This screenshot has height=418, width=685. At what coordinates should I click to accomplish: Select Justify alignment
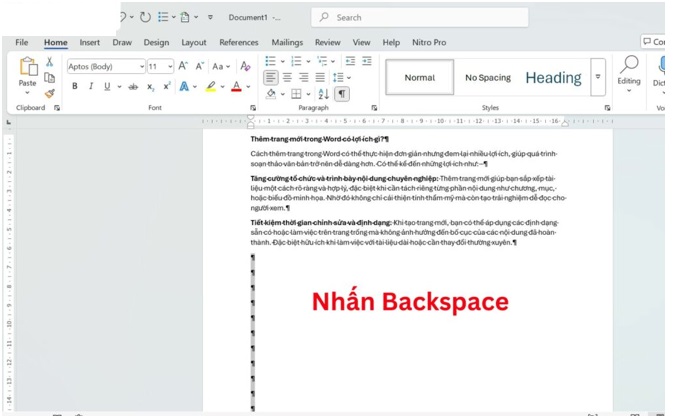pyautogui.click(x=320, y=78)
